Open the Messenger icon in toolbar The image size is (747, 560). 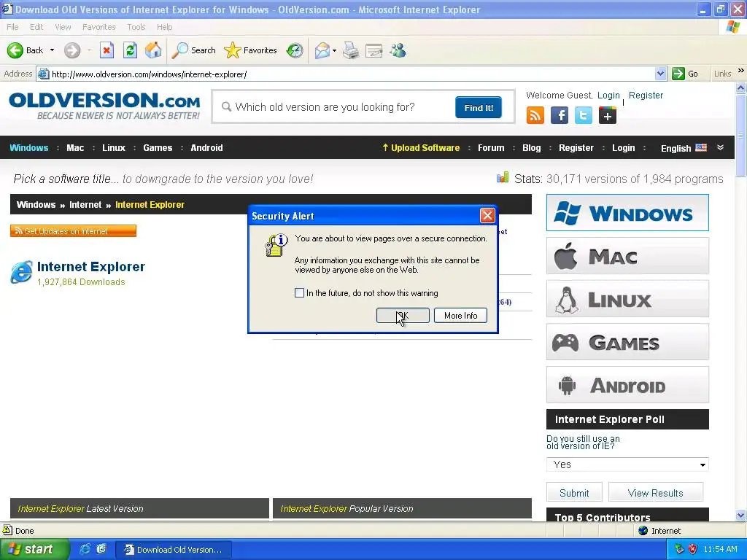tap(398, 50)
